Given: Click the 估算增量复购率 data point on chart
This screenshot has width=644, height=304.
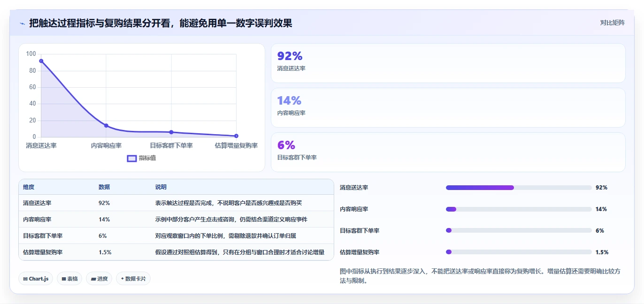Looking at the screenshot, I should pyautogui.click(x=236, y=136).
